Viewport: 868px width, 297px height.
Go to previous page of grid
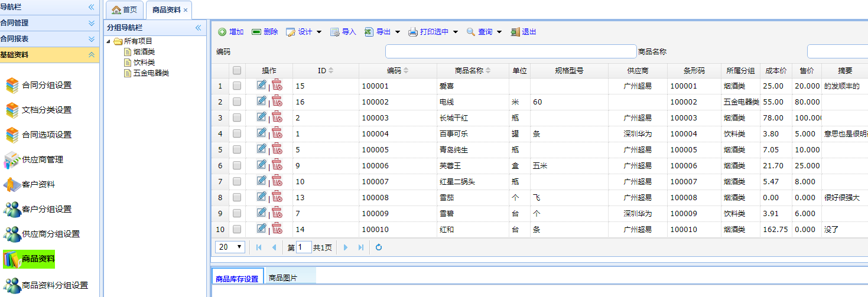[x=274, y=247]
